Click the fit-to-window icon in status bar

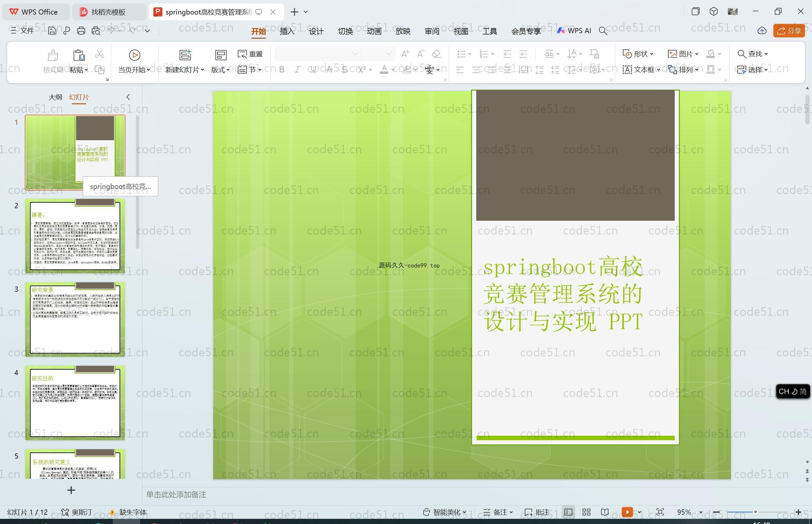point(660,512)
